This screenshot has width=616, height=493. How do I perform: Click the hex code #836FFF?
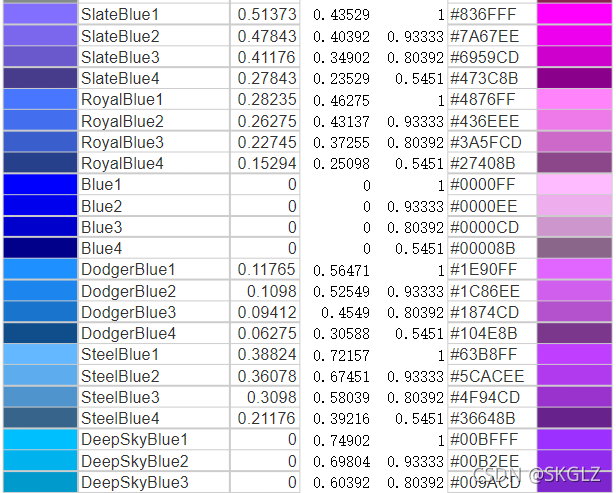tap(483, 15)
